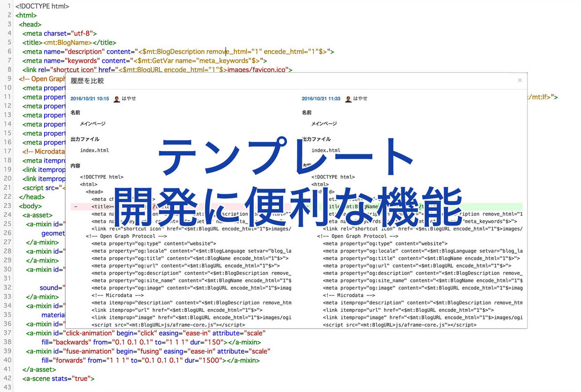Screen dimensions: 581x392
Task: Click index.html under the 10:15 revision
Action: point(94,151)
